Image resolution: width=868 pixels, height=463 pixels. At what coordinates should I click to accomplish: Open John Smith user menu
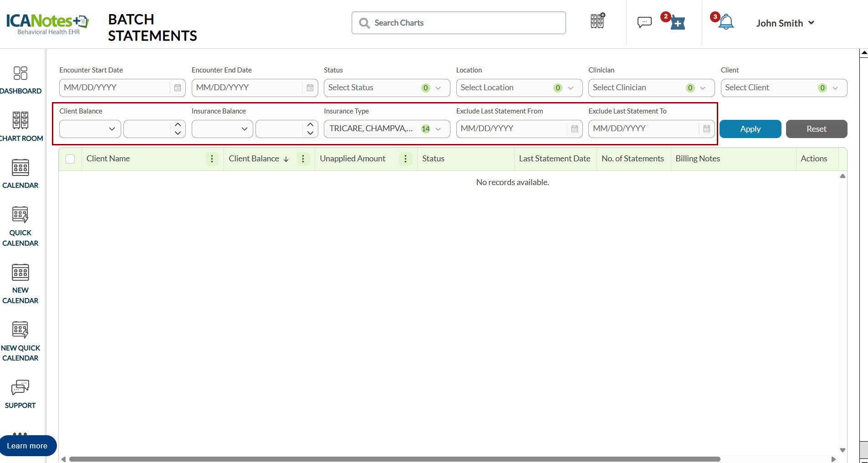point(785,23)
